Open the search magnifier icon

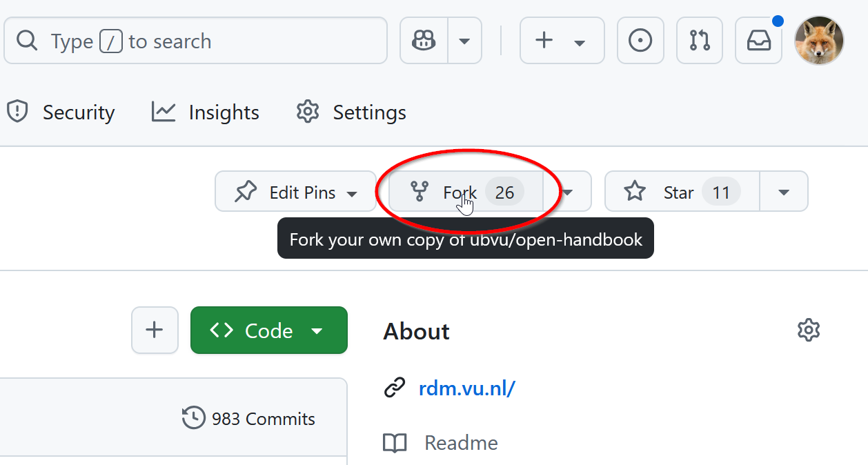point(27,41)
